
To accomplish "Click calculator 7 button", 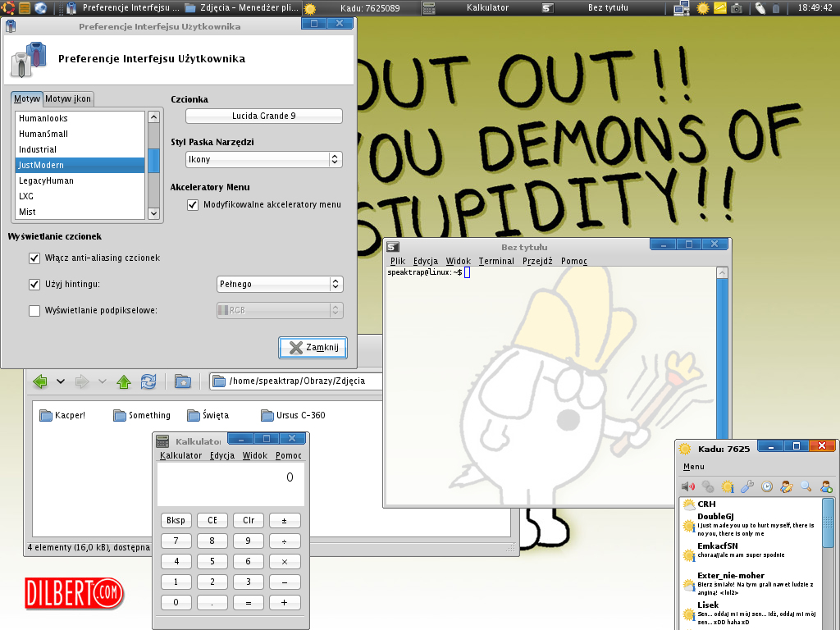I will coord(176,541).
